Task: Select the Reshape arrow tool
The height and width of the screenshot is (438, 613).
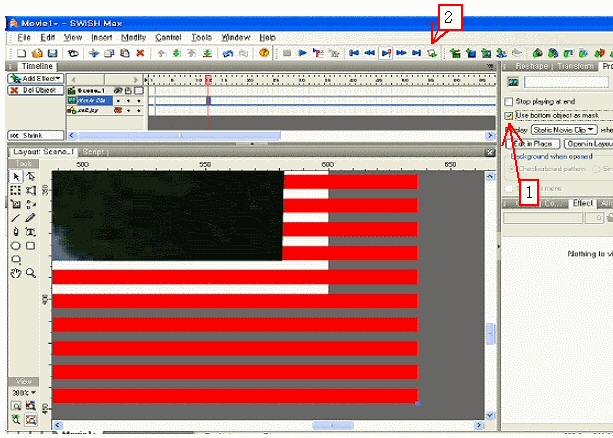Action: tap(30, 177)
